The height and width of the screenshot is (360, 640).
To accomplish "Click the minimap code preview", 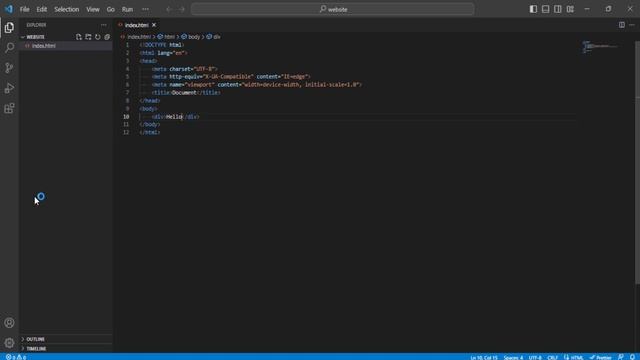I will click(x=600, y=47).
